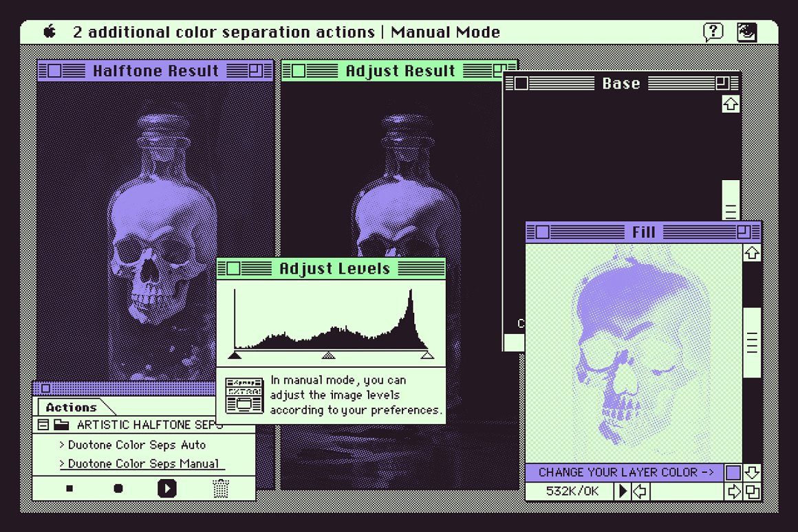
Task: Select the Actions tab
Action: [x=72, y=407]
